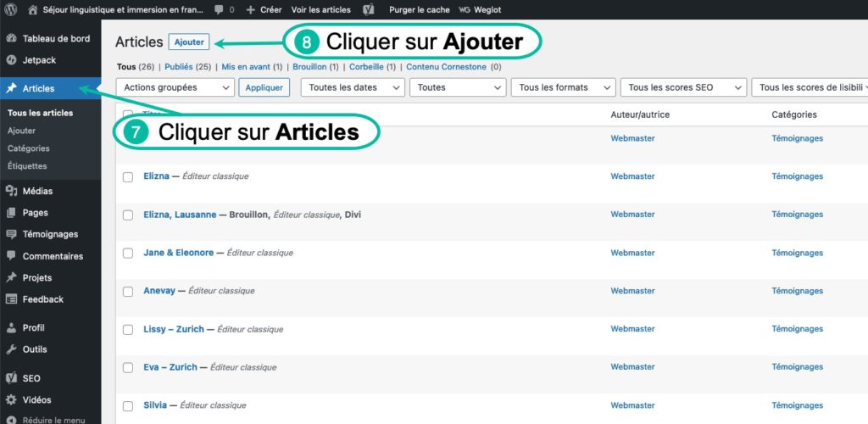Filter by the Brouillon status link
Viewport: 868px width, 424px height.
click(x=309, y=67)
